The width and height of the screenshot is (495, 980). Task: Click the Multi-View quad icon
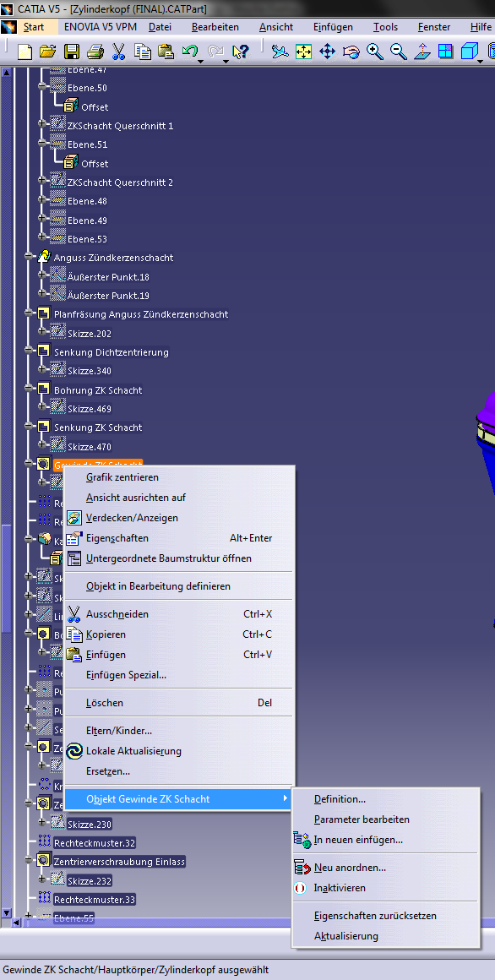point(446,52)
